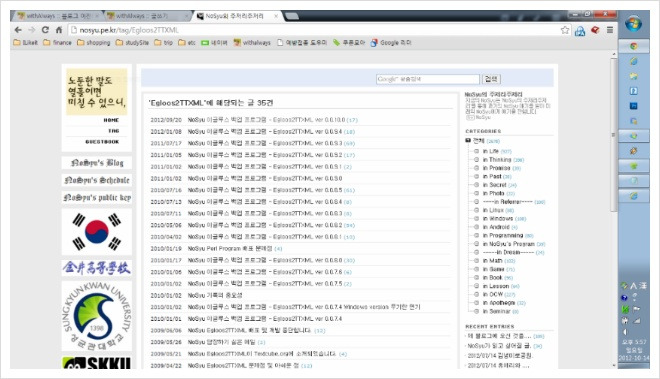
Task: Select the 'in Thinking' category
Action: tap(497, 160)
